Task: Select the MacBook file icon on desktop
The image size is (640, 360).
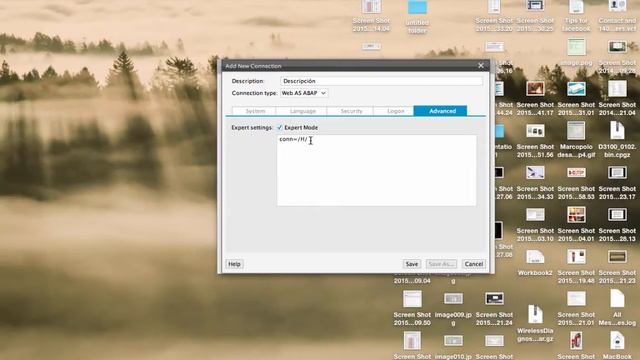Action: pyautogui.click(x=617, y=341)
